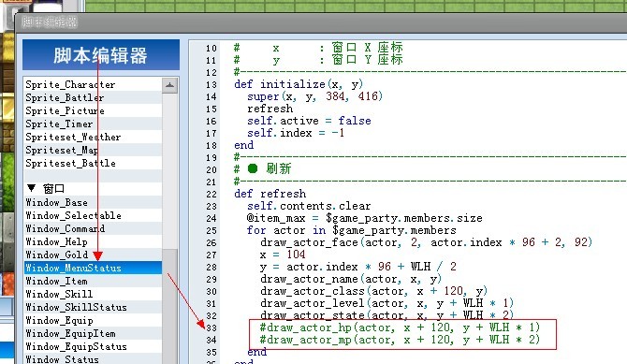
Task: Select Spriteset_Battle script entry
Action: [93, 163]
